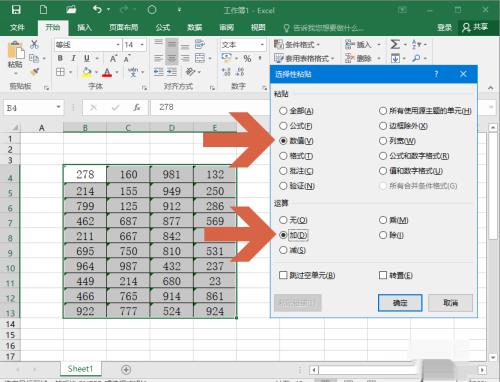Cut selection with the scissors icon
Screen dimensions: 500x382
34,44
